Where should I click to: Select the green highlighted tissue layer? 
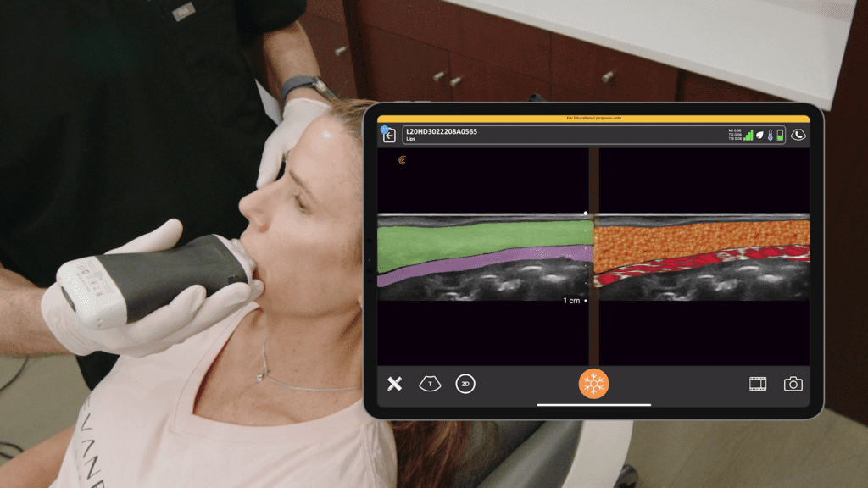pyautogui.click(x=475, y=243)
